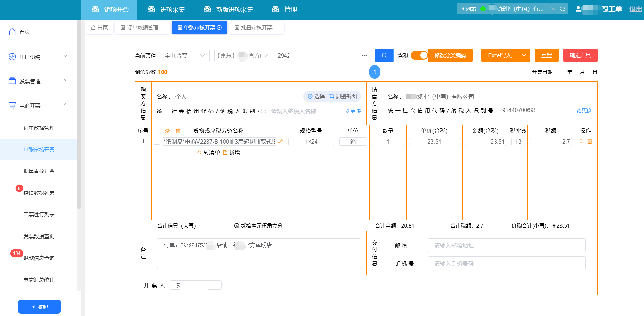The height and width of the screenshot is (316, 644).
Task: Switch to 新版进项采集 top menu
Action: 228,10
